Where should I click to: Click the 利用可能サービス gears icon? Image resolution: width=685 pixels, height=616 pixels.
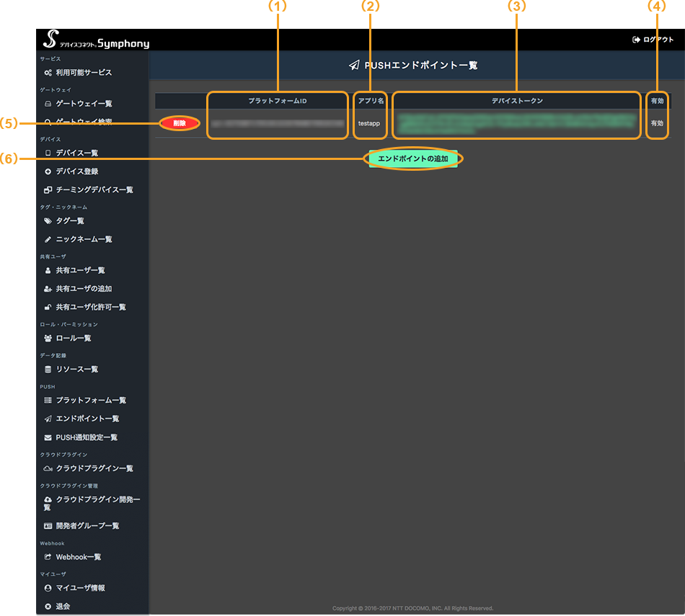tap(48, 73)
